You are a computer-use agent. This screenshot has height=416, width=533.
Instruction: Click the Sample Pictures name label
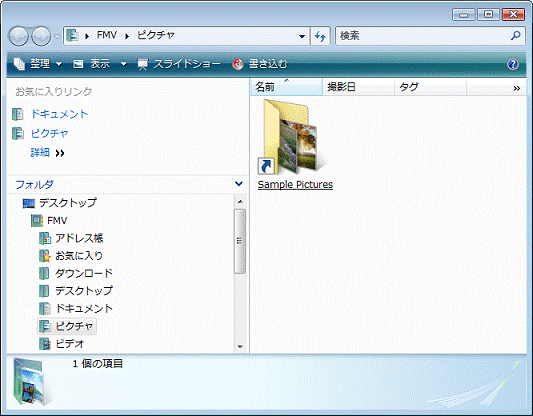pyautogui.click(x=295, y=185)
